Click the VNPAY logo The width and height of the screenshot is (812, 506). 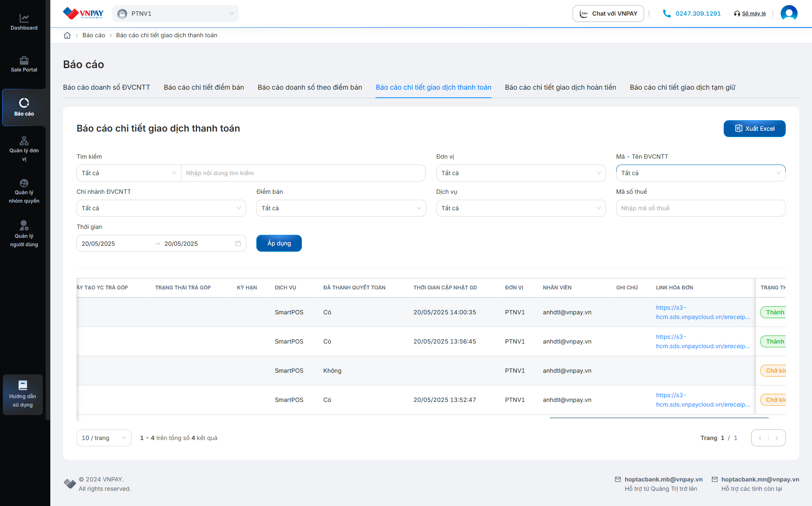click(x=83, y=14)
